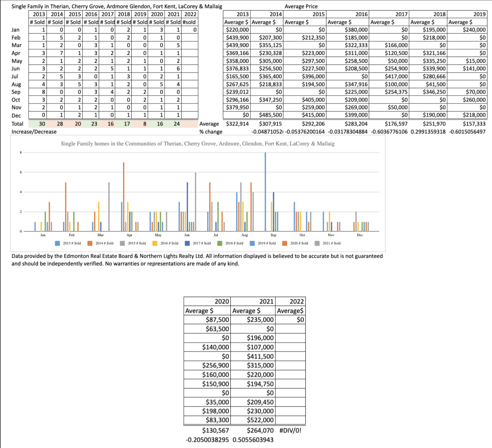Click the Average row label beside $322,914
Viewport: 492px width, 448px height.
[209, 124]
